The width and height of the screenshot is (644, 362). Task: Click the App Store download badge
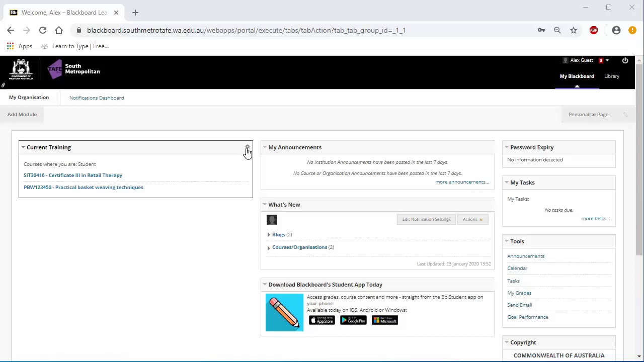pyautogui.click(x=322, y=320)
